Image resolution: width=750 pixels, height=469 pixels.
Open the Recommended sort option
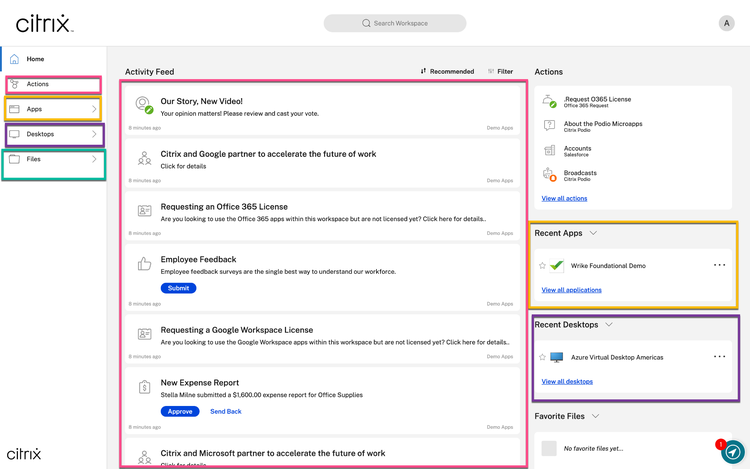[447, 71]
